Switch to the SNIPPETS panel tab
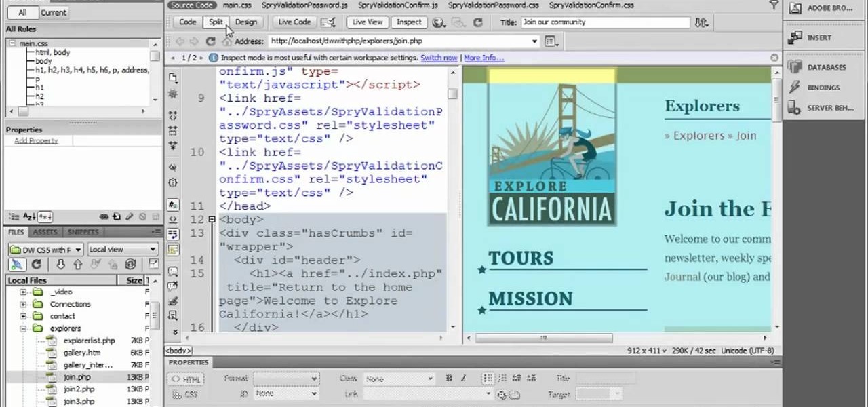The width and height of the screenshot is (868, 407). [x=83, y=232]
